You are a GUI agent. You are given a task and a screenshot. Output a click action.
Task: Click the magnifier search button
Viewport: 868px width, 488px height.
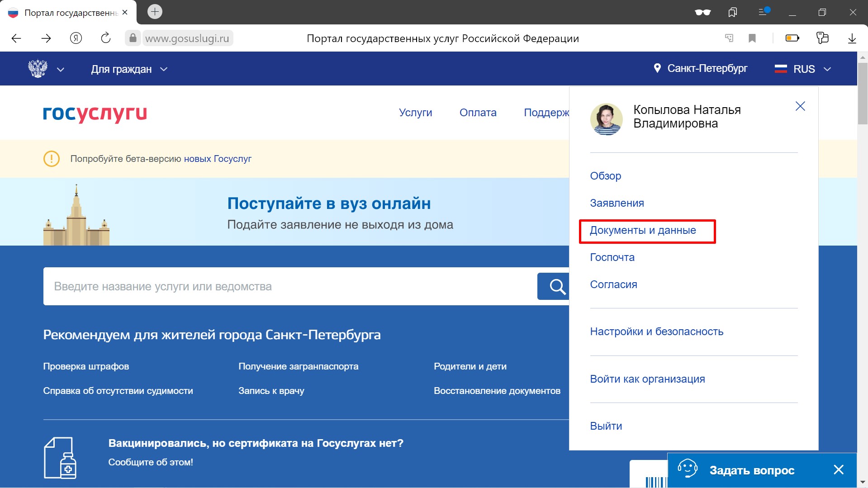click(554, 286)
